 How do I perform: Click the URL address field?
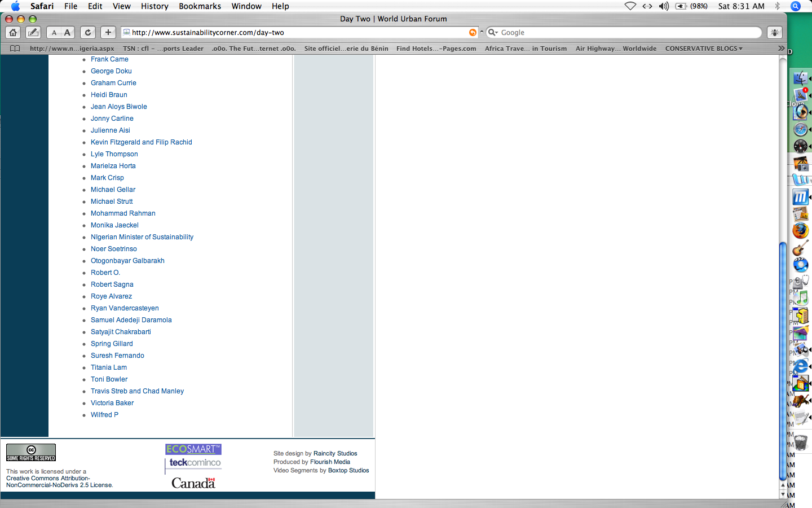coord(299,32)
